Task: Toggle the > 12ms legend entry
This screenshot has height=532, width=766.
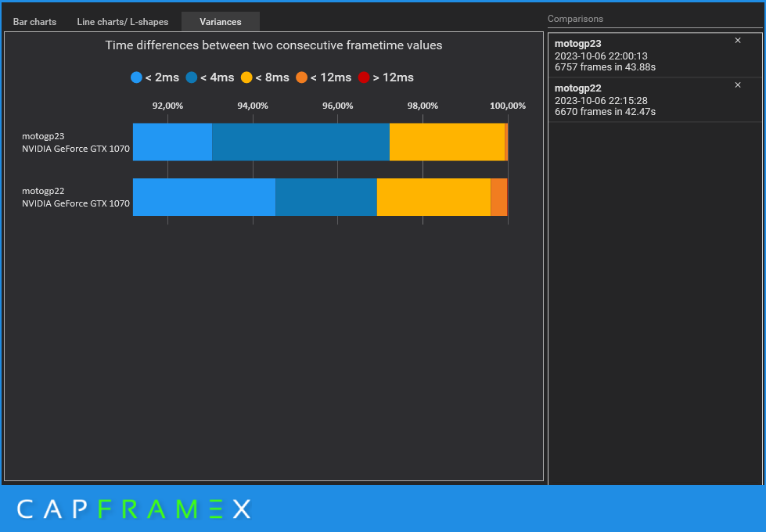Action: tap(386, 77)
